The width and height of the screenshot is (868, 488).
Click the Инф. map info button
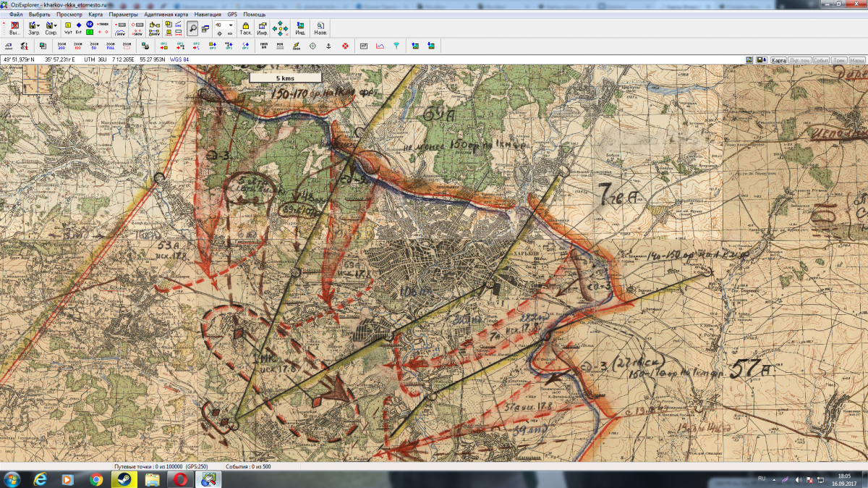[x=263, y=28]
